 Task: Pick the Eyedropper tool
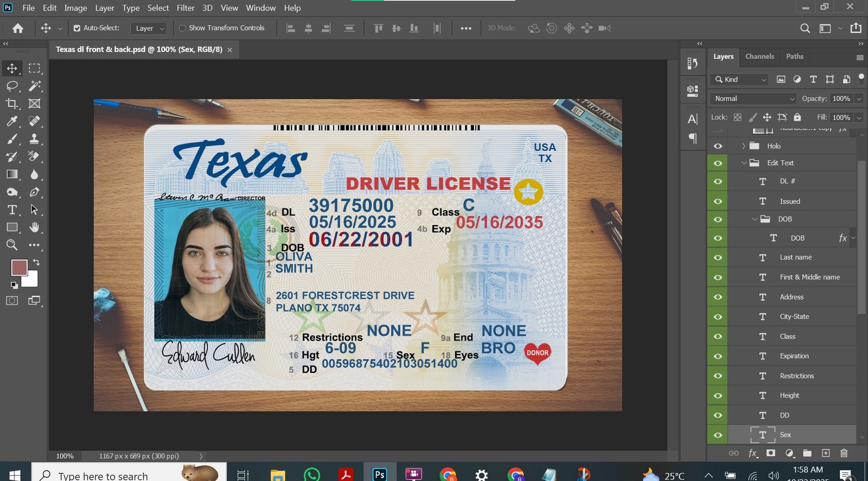click(12, 121)
